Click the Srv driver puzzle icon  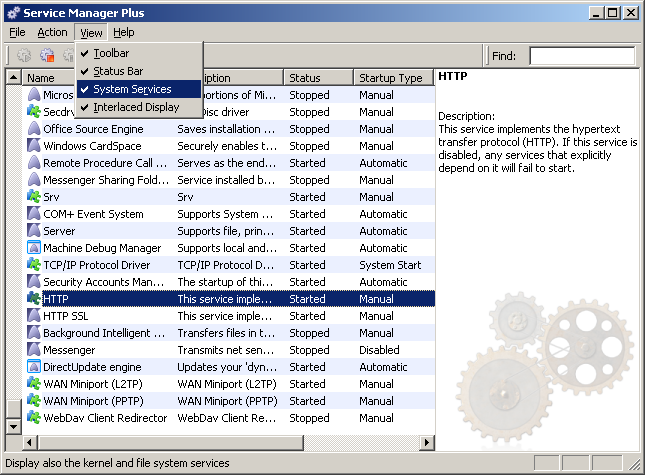[34, 197]
